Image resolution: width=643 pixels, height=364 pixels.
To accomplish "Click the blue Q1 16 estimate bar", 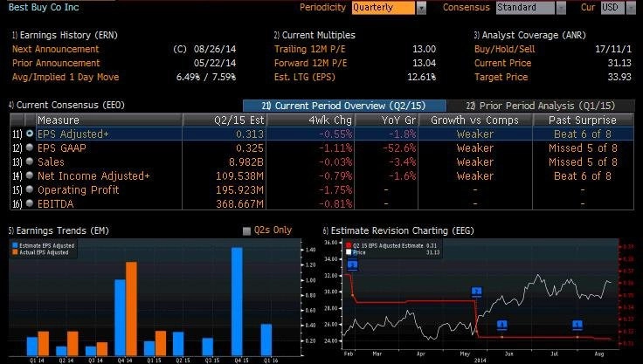I will [x=266, y=340].
